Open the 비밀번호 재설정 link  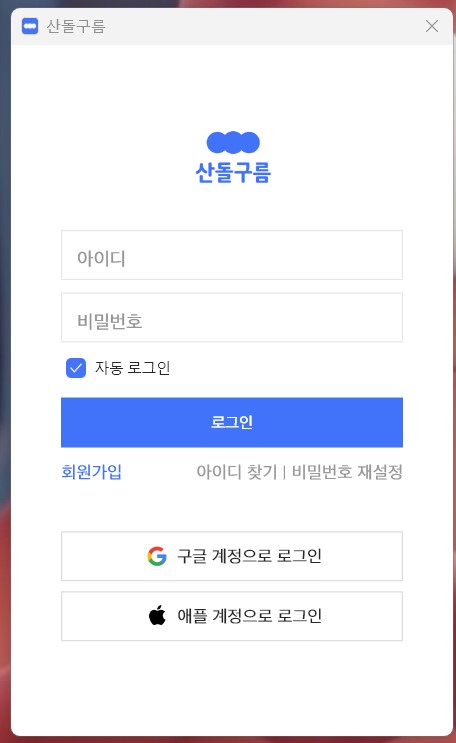pos(347,472)
